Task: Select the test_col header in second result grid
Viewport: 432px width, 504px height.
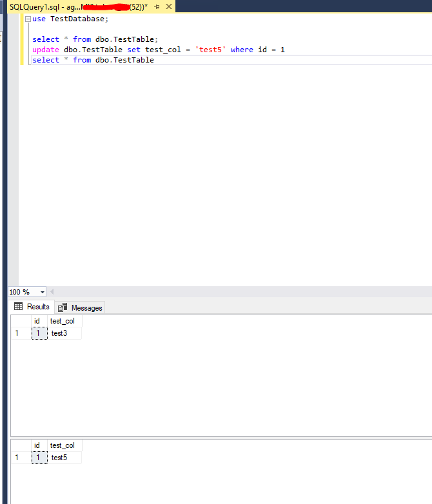Action: click(64, 445)
